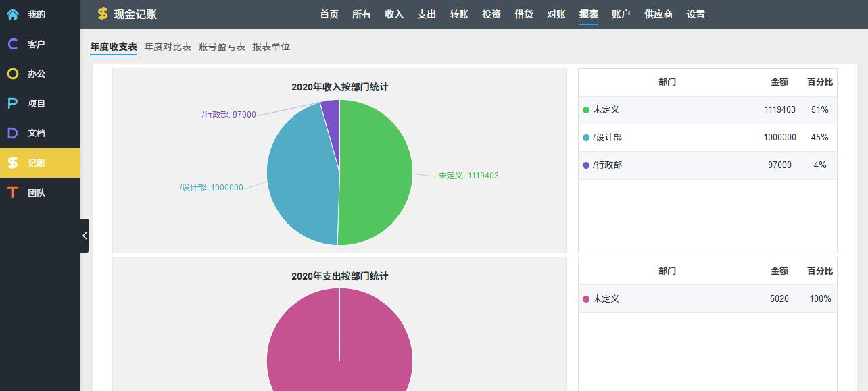Open the 项目 sidebar icon
This screenshot has width=868, height=391.
[x=13, y=103]
